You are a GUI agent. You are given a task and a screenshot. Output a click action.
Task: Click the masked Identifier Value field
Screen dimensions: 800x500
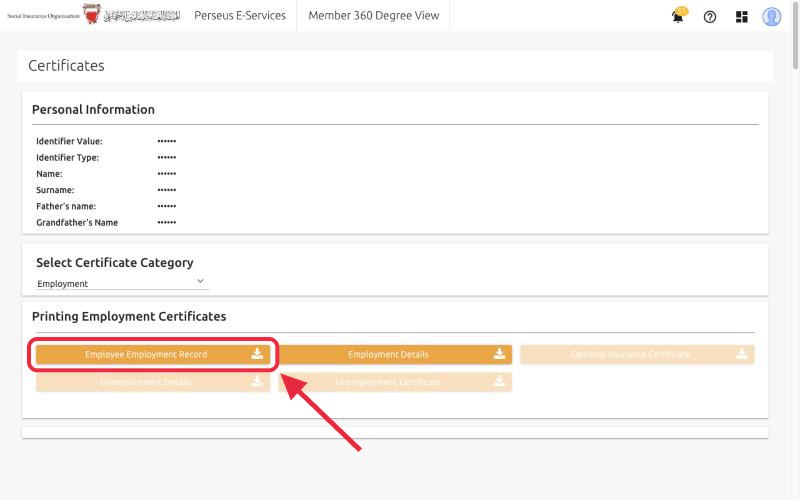click(167, 141)
